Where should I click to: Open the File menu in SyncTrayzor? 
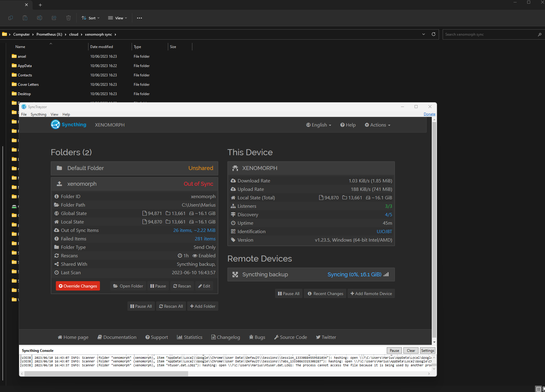[24, 114]
